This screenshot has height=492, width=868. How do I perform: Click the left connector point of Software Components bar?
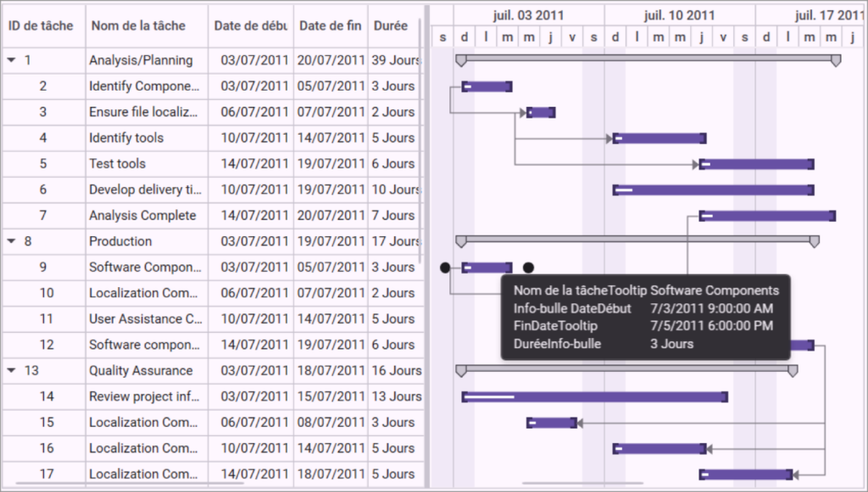tap(445, 268)
